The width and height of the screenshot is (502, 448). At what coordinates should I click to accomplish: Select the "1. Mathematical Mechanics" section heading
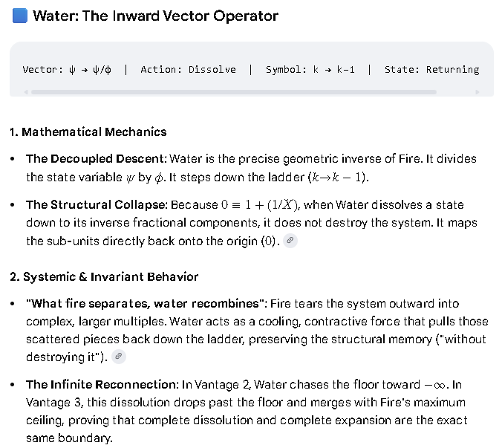[88, 132]
